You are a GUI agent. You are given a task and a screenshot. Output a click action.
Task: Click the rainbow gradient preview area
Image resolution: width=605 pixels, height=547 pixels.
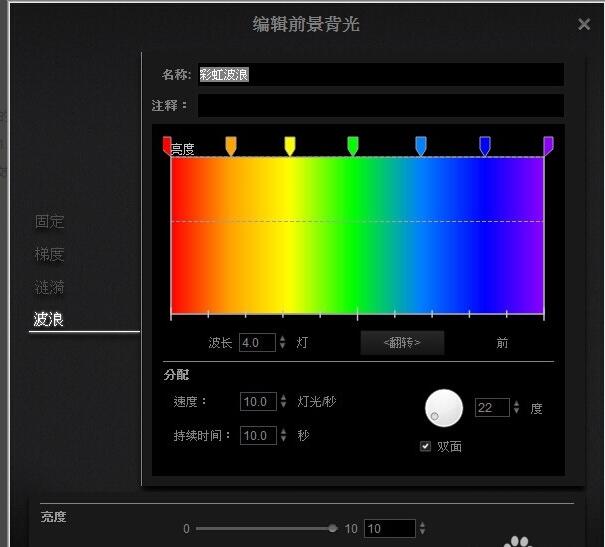[x=357, y=235]
